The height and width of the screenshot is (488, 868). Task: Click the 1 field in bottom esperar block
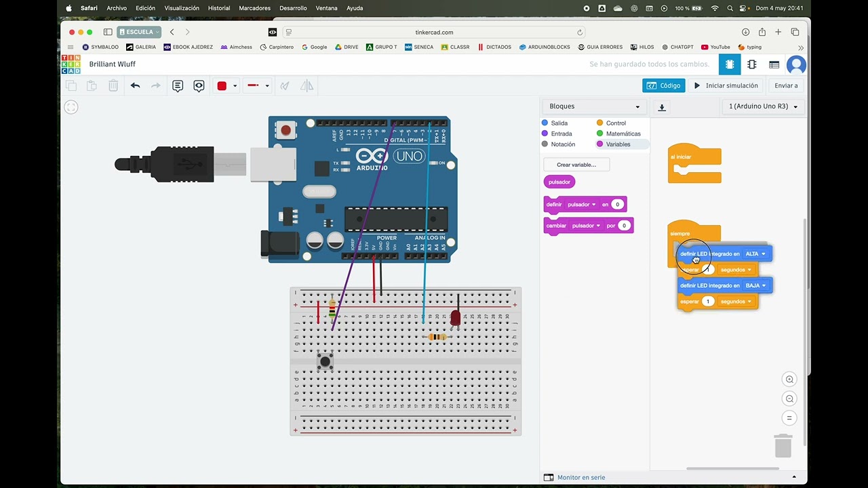point(708,302)
